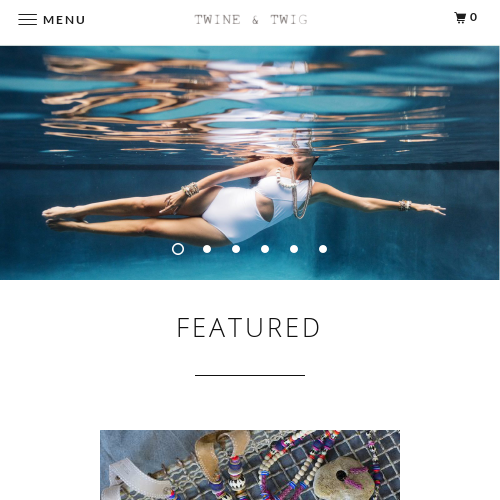This screenshot has width=500, height=500.
Task: Jump to the fourth carousel slide dot
Action: coord(265,249)
